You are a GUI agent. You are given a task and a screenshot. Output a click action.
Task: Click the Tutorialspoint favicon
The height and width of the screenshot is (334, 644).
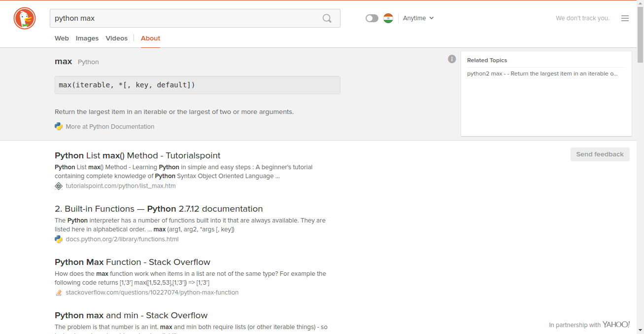(59, 186)
